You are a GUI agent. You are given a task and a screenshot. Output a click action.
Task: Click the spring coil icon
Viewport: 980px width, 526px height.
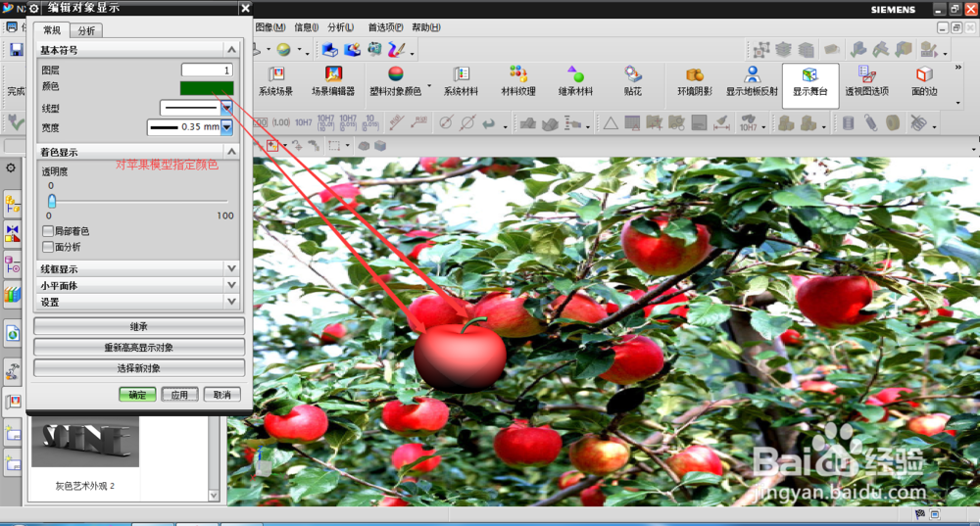coord(870,122)
